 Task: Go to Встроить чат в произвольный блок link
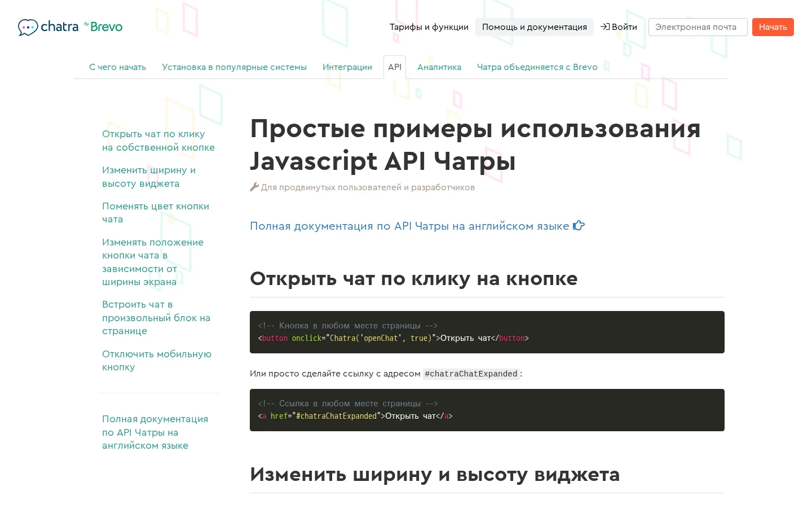point(156,318)
